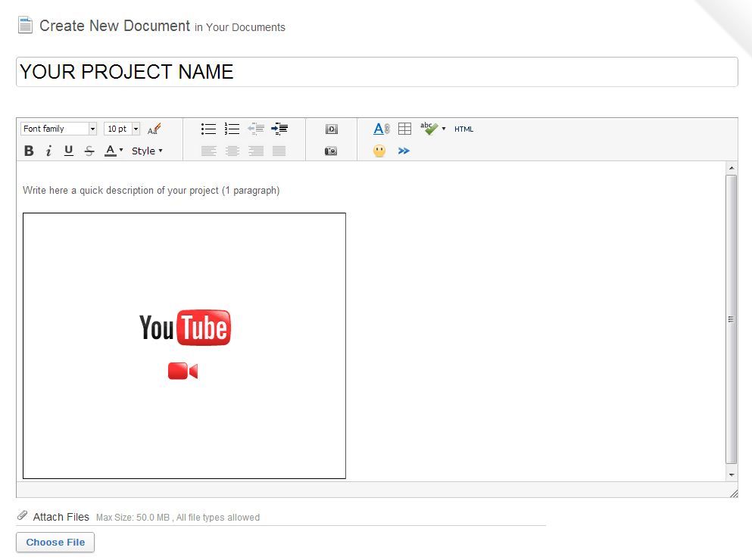Screen dimensions: 752x560
Task: Click the editor scrollbar up arrow
Action: point(732,168)
